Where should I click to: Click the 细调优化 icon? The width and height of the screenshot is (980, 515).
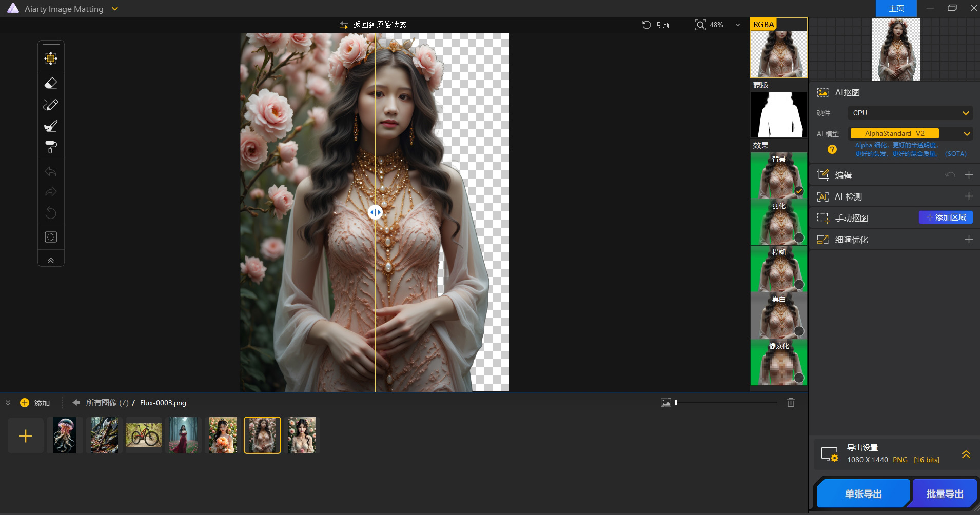tap(823, 240)
